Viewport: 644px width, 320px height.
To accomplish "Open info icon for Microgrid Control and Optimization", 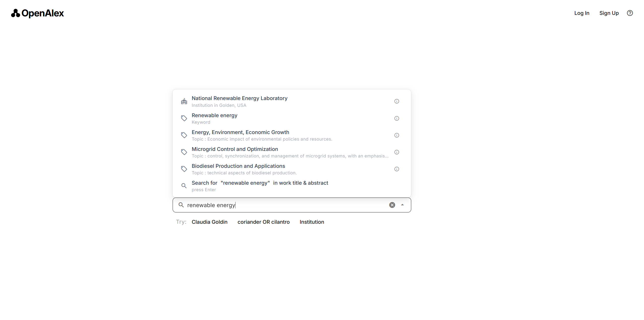I will [397, 152].
